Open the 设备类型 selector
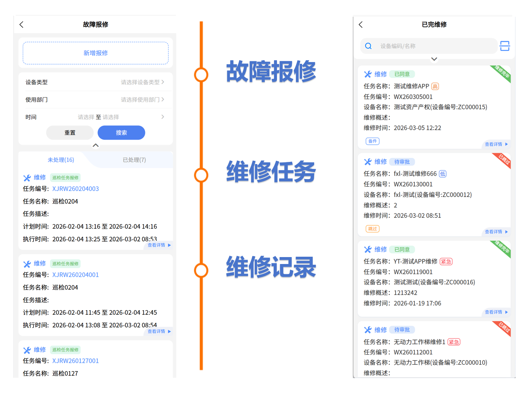 [142, 82]
